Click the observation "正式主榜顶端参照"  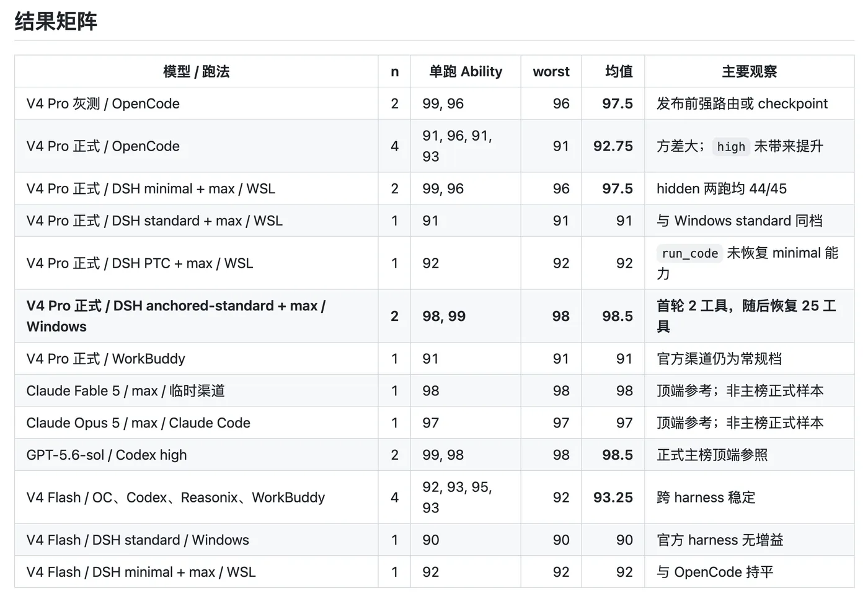coord(712,455)
